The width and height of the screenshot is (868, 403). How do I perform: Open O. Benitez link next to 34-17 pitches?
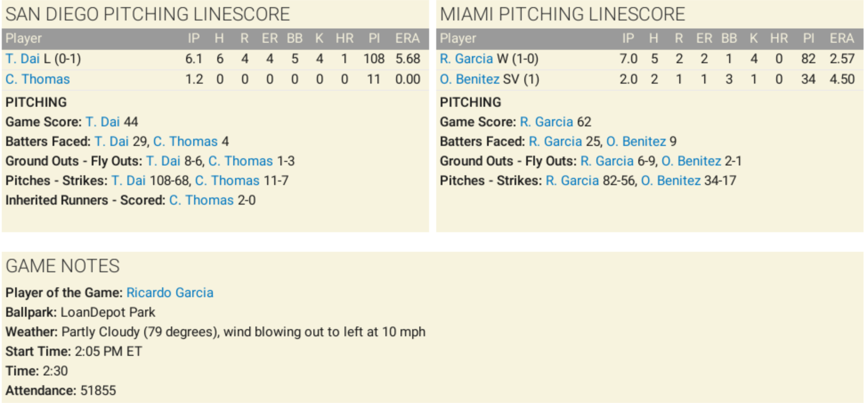[670, 181]
